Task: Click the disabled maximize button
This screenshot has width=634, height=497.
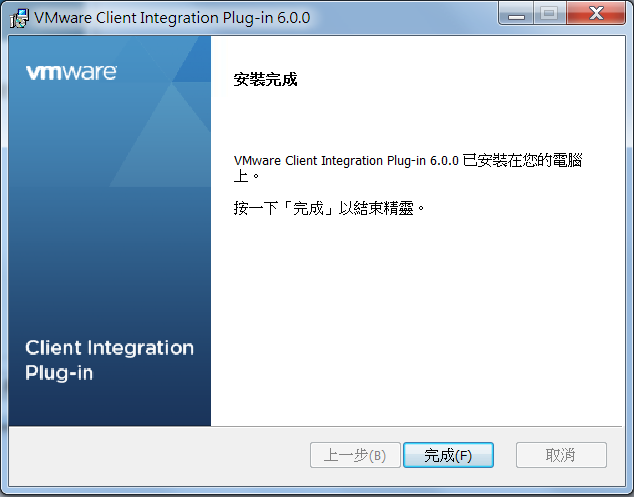Action: 549,13
